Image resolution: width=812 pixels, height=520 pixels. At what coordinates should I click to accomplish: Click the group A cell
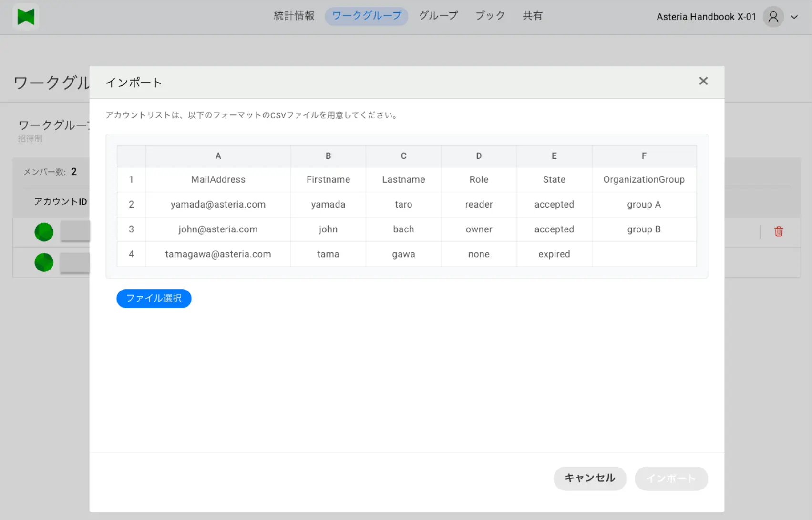pos(644,205)
